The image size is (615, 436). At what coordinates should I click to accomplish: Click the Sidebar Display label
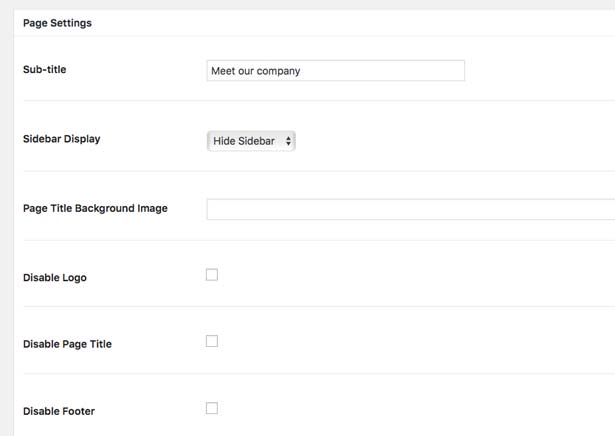(x=62, y=139)
